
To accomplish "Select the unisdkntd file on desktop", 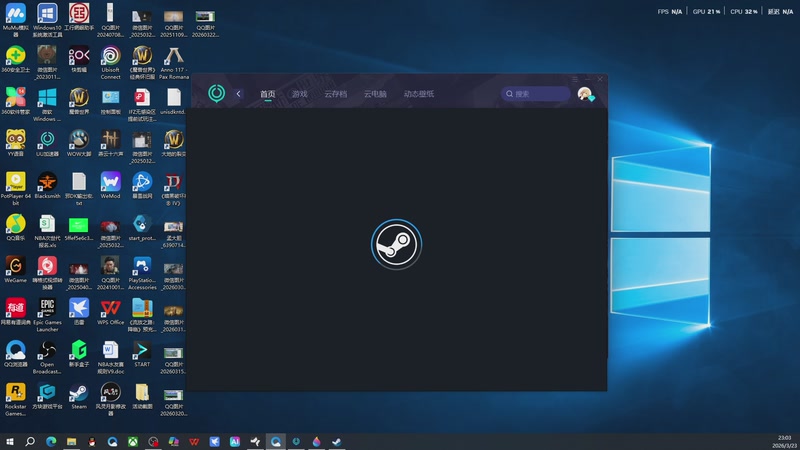I will point(174,101).
